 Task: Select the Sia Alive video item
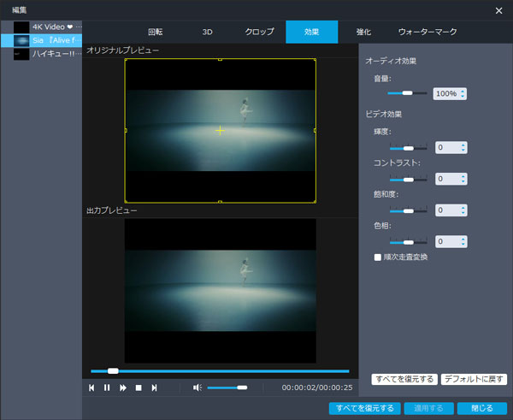click(x=41, y=40)
